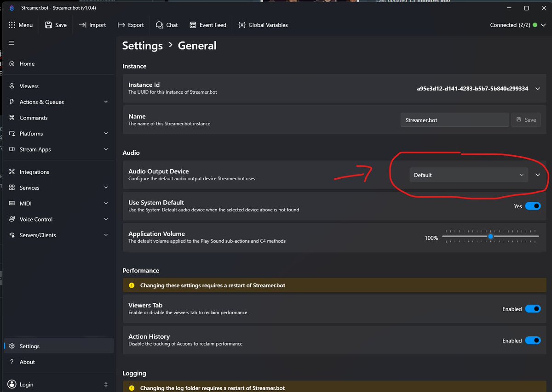Screen dimensions: 552x392
Task: Open the Audio Output Device dropdown
Action: pyautogui.click(x=469, y=175)
